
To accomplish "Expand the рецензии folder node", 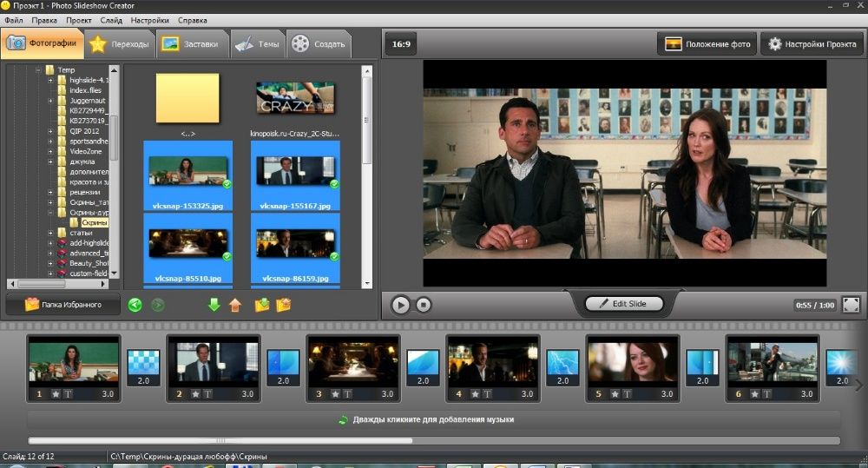I will pyautogui.click(x=50, y=192).
